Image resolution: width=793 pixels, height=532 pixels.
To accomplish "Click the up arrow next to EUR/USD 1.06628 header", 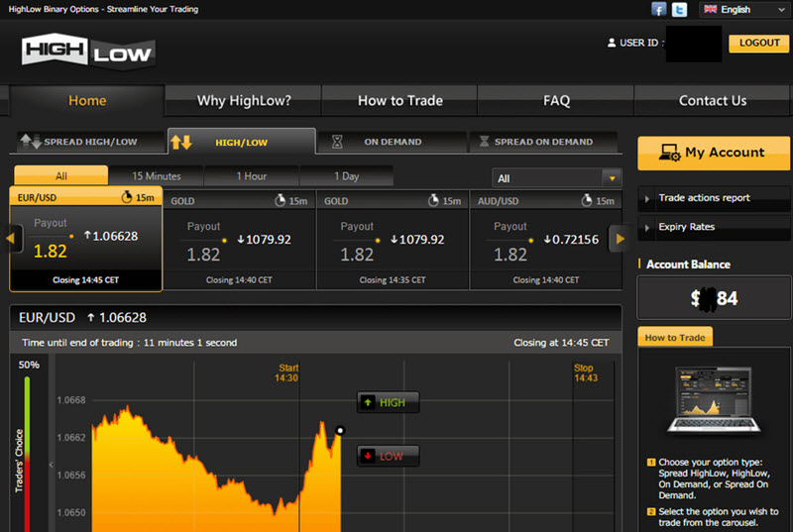I will (x=91, y=317).
